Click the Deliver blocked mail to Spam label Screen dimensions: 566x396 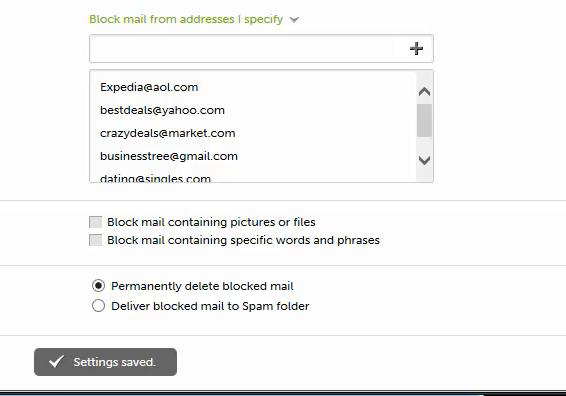210,306
